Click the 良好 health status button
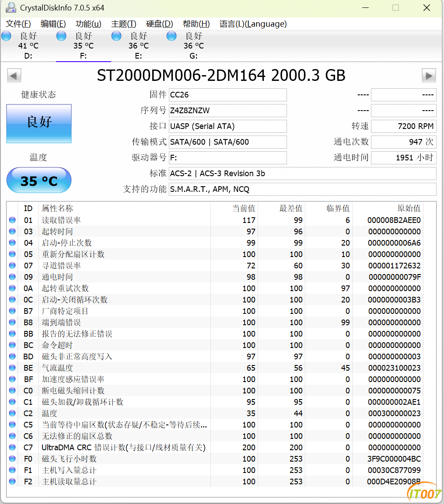Viewport: 444px width, 504px height. pyautogui.click(x=39, y=123)
